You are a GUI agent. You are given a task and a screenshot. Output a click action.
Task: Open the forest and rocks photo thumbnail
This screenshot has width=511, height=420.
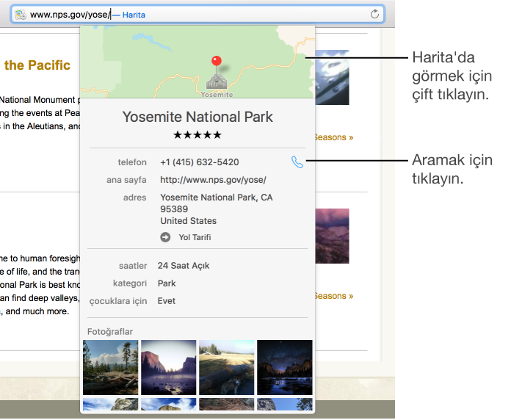[110, 367]
